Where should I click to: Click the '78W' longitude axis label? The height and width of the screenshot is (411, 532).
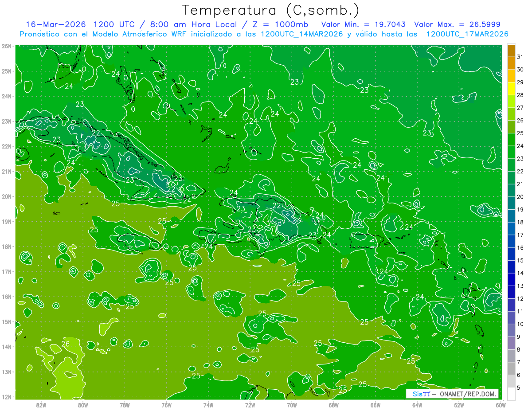[x=125, y=405]
